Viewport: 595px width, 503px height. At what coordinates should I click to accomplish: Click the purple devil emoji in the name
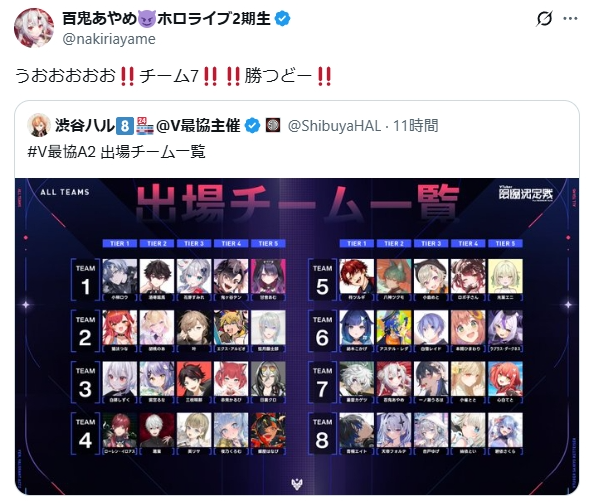147,19
